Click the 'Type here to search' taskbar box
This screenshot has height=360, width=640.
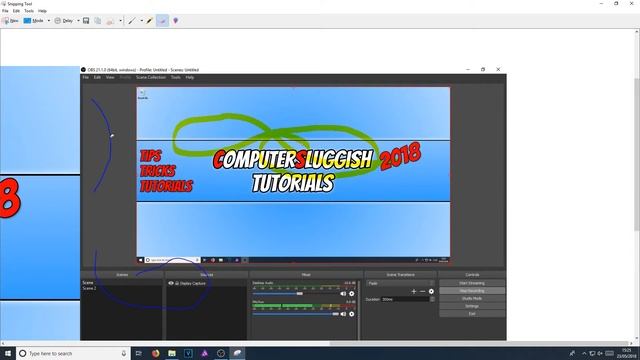pyautogui.click(x=73, y=353)
